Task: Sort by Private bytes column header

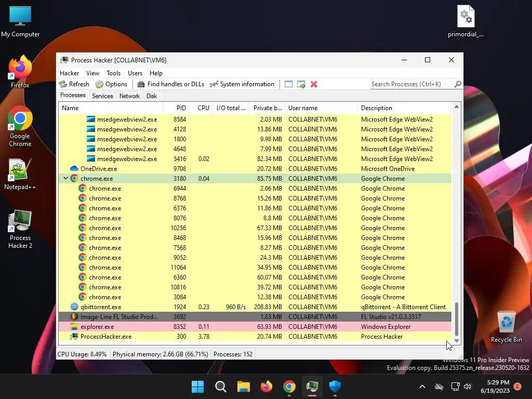Action: [267, 108]
